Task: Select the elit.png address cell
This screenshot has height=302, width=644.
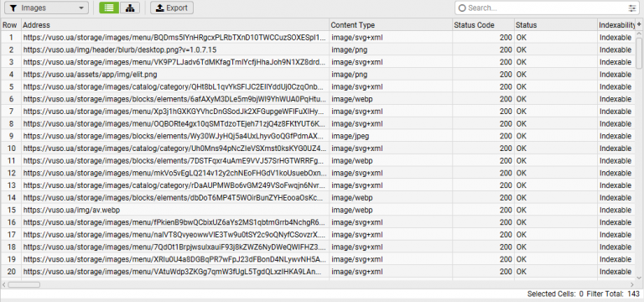Action: click(175, 75)
